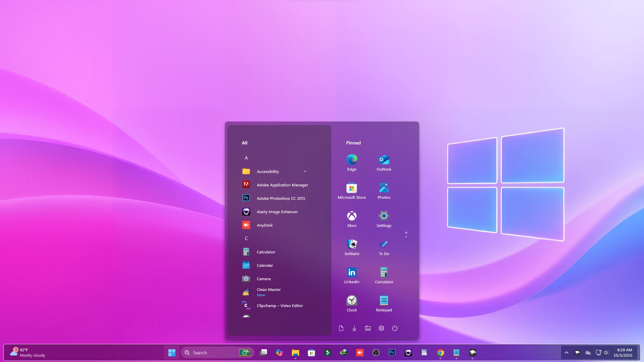Viewport: 644px width, 362px height.
Task: Click the power button icon
Action: [395, 328]
